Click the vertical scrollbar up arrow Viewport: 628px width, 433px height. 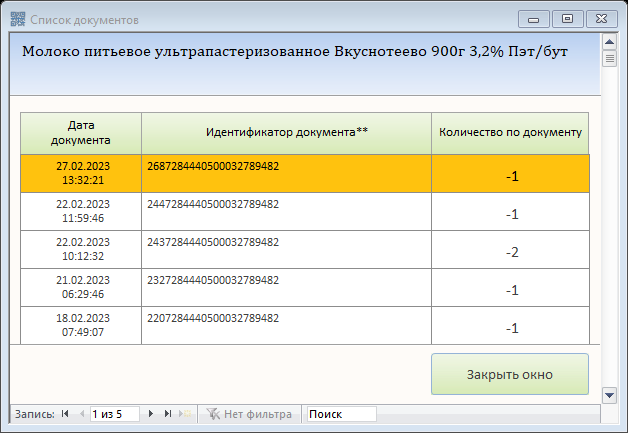coord(609,42)
